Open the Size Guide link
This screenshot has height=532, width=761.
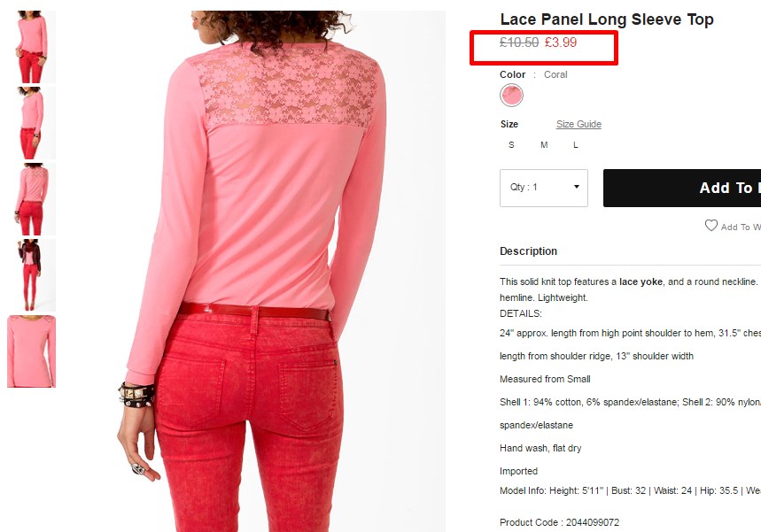579,124
